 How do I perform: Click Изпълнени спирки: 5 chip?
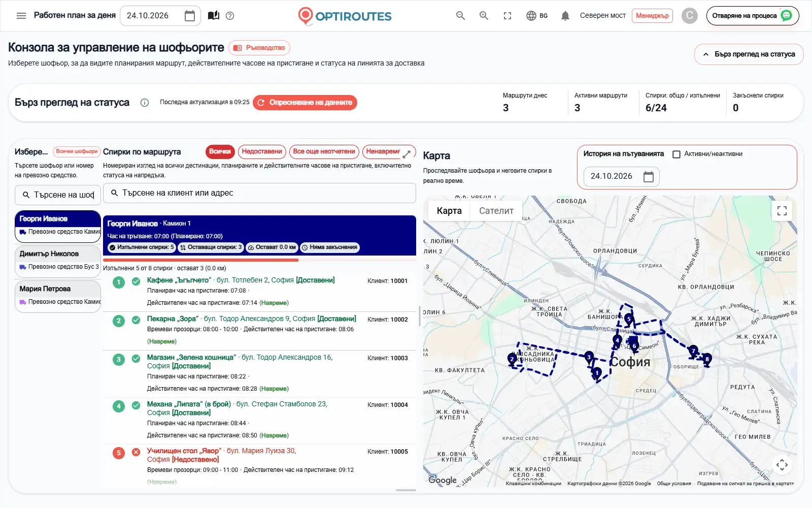[142, 247]
